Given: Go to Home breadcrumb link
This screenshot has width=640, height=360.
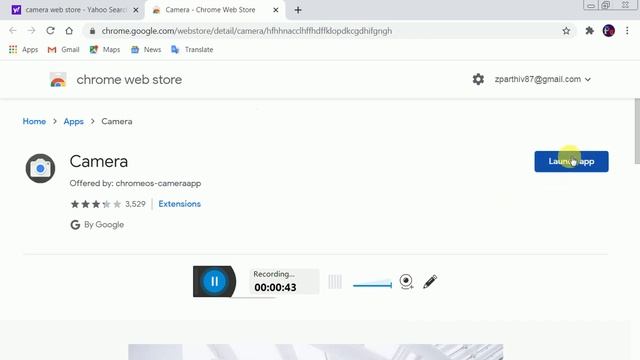Looking at the screenshot, I should coord(34,122).
